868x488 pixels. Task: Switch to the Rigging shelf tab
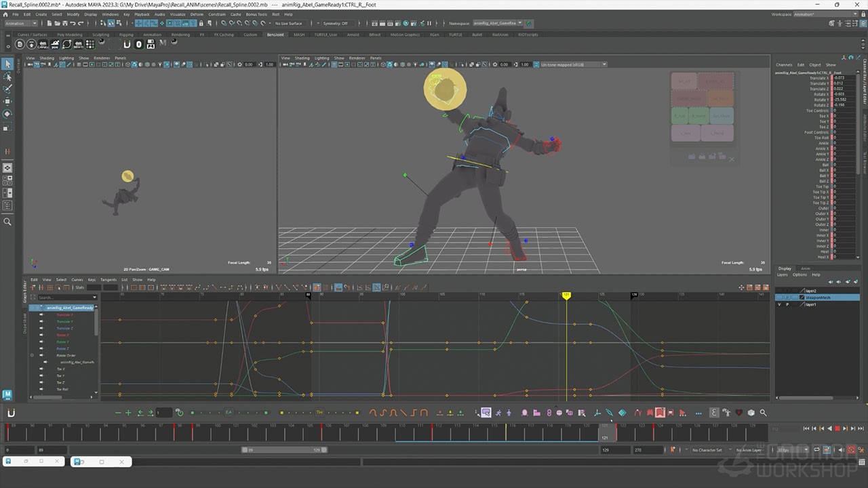click(x=126, y=35)
